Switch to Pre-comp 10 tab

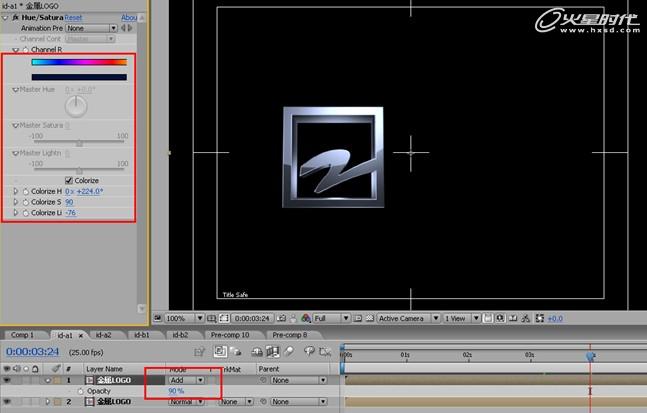point(230,335)
